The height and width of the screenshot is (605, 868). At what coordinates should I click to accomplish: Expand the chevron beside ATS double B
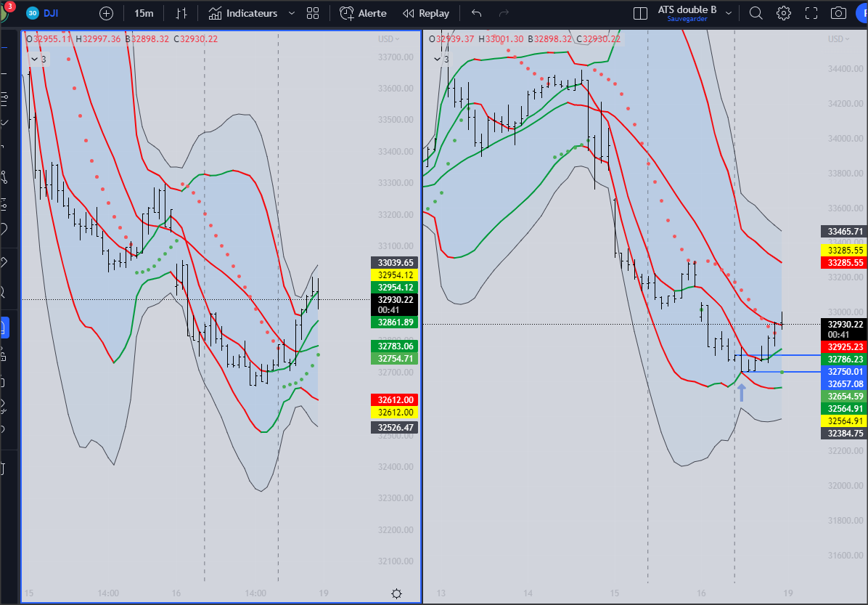[x=729, y=13]
